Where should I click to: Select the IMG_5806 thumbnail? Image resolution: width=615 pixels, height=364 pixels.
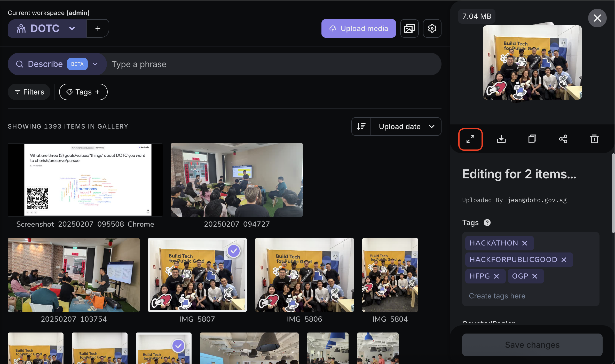click(x=304, y=275)
